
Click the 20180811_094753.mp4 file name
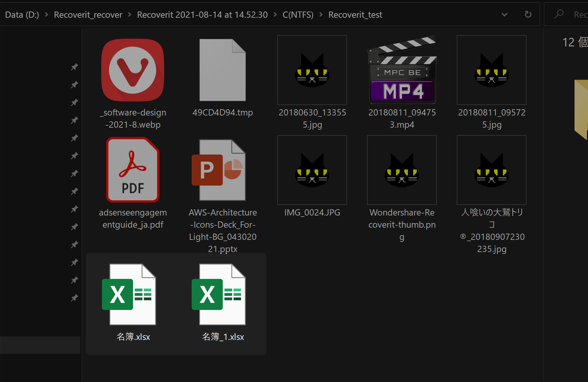click(x=402, y=118)
